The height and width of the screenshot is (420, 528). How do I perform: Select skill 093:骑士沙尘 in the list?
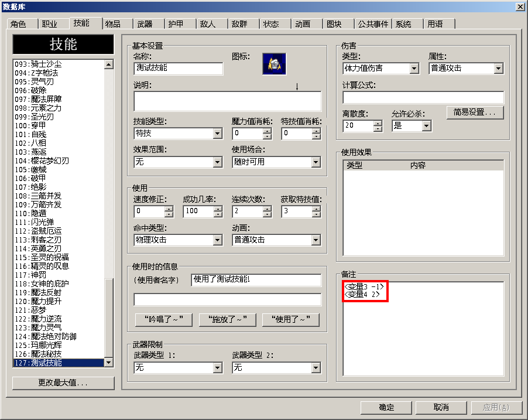coord(59,64)
